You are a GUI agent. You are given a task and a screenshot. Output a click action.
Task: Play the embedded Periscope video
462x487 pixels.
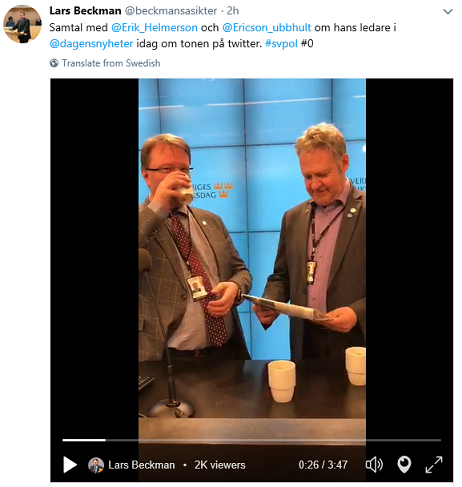point(70,465)
